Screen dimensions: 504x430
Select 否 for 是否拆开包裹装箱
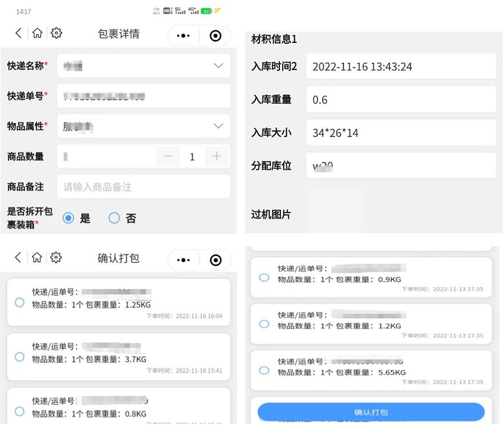click(x=114, y=218)
